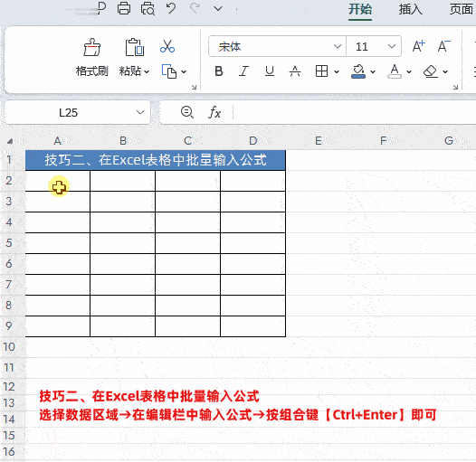Viewport: 476px width, 462px height.
Task: Expand the quick access toolbar customize arrow
Action: point(218,8)
